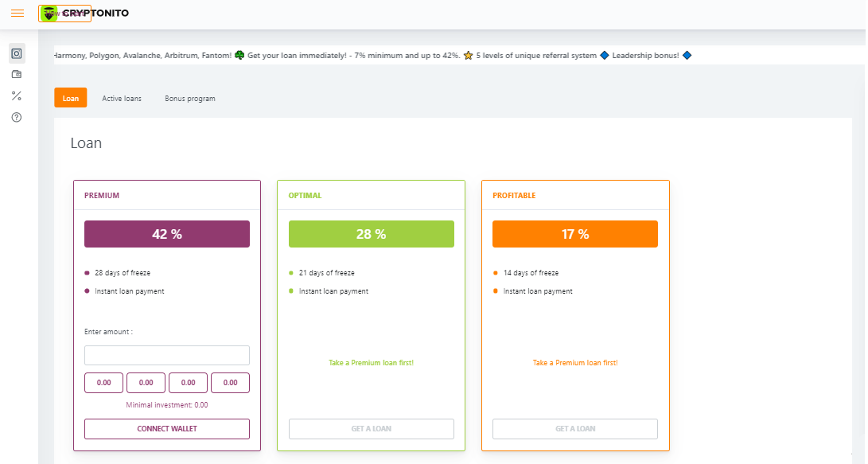The image size is (868, 464).
Task: Click Get a Loan in Optimal card
Action: 371,428
